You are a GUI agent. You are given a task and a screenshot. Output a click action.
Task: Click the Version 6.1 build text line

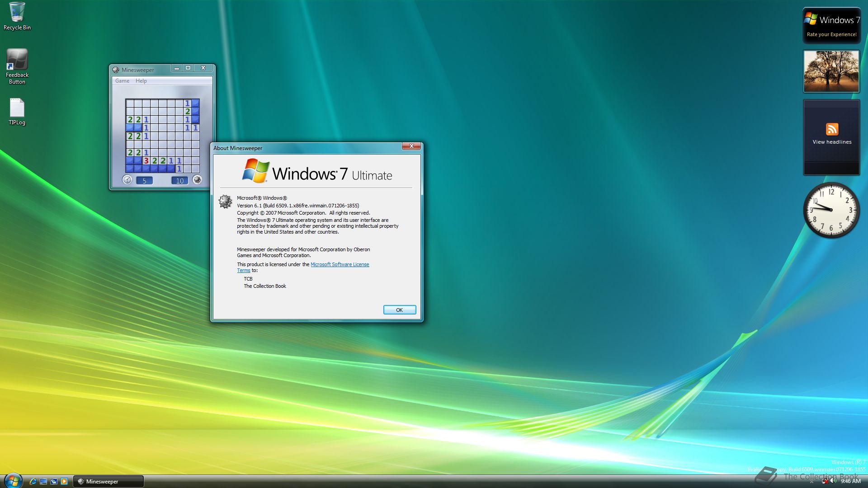coord(298,206)
